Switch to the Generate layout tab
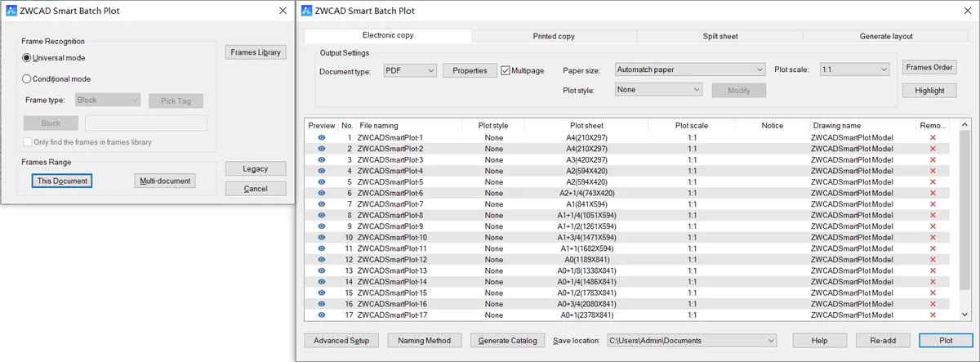This screenshot has width=980, height=362. click(886, 36)
